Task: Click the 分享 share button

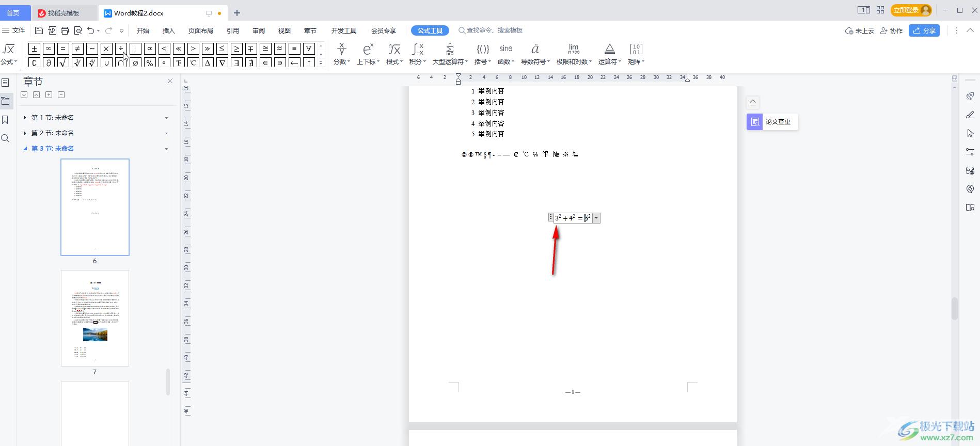Action: [x=924, y=30]
